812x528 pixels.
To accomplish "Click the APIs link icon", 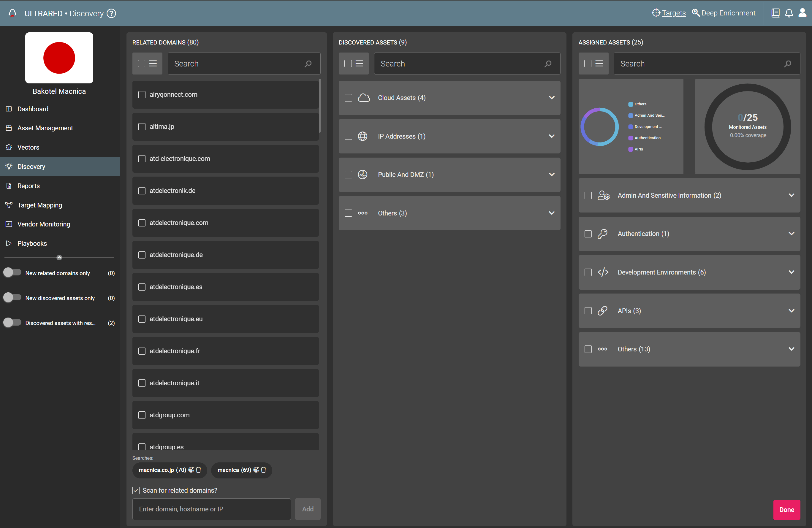I will pos(602,311).
